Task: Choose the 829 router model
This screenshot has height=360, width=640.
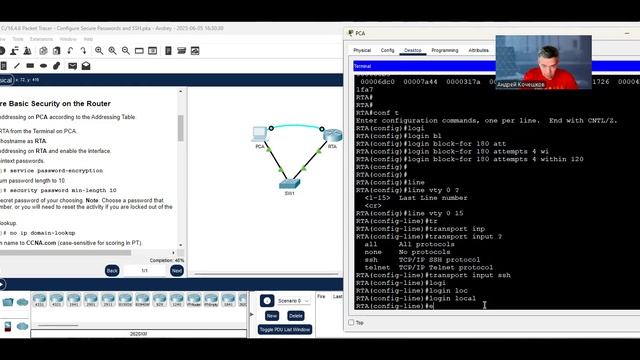Action: [x=159, y=300]
